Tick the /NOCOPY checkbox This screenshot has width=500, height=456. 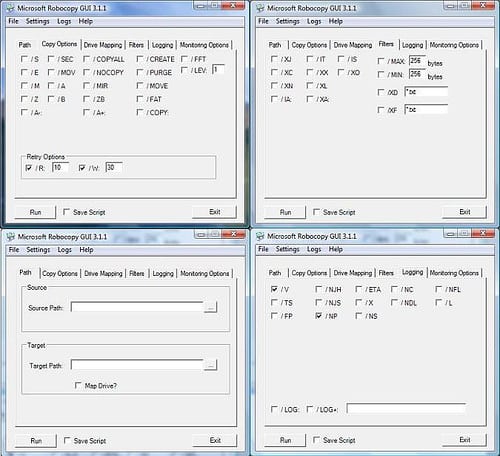click(x=86, y=72)
